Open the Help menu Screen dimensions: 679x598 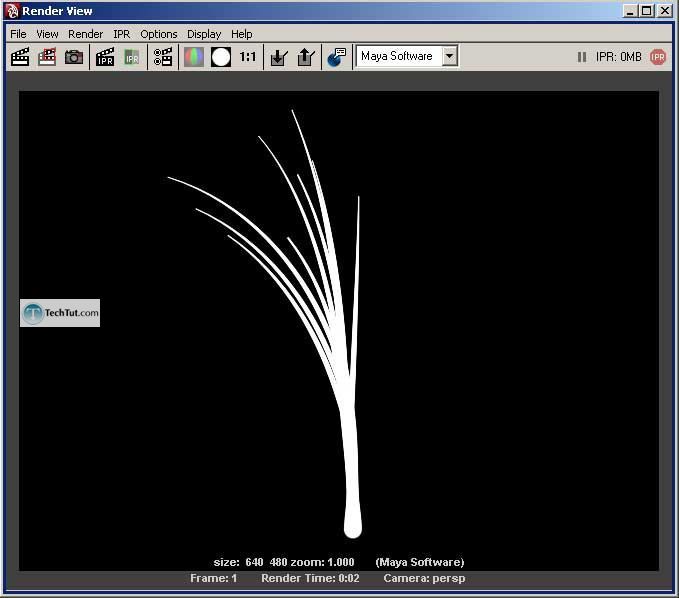242,34
